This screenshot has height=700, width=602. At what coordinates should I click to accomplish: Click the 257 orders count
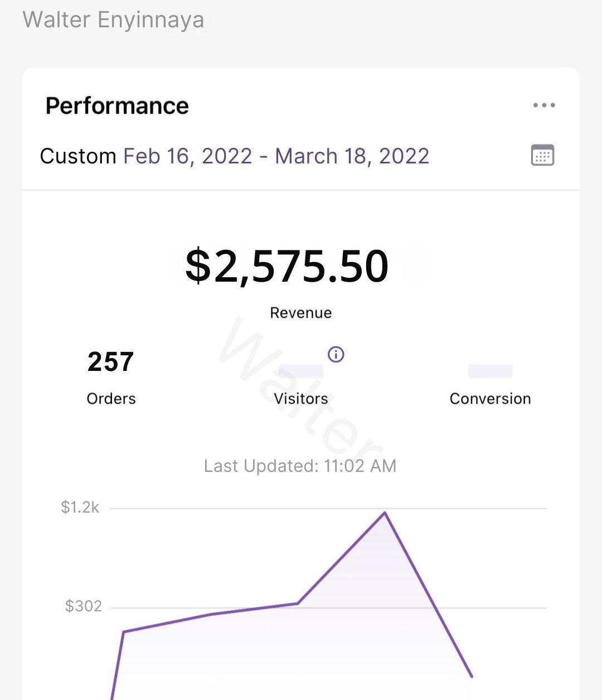point(110,362)
